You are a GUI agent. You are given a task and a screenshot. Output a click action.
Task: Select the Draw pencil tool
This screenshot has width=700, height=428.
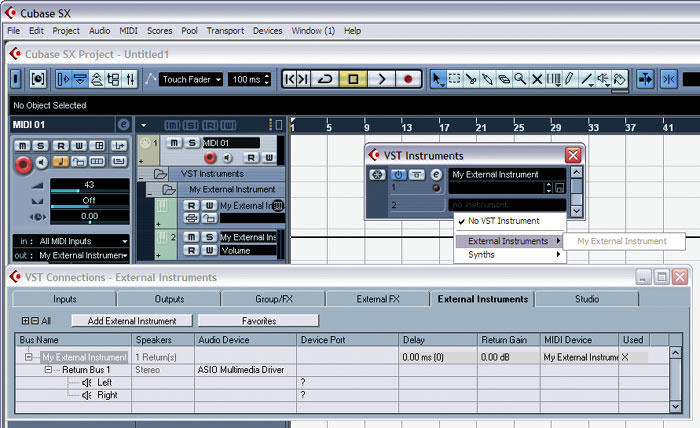point(569,79)
